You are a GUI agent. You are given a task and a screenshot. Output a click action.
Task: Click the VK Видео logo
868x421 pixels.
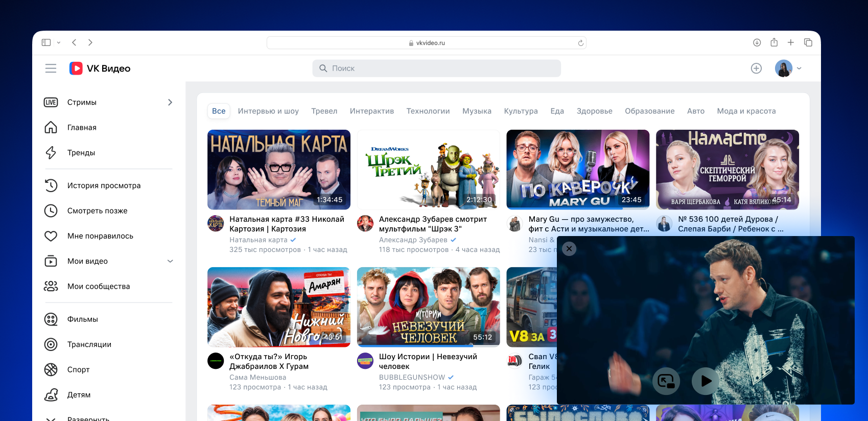point(100,68)
